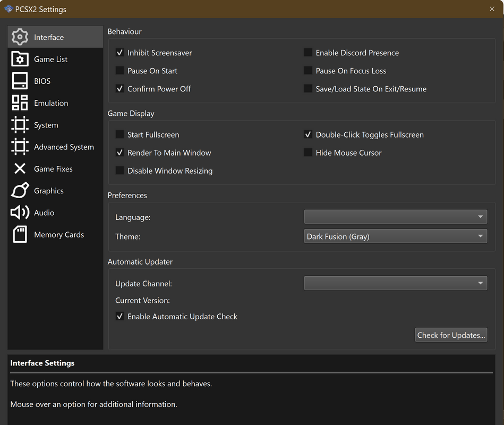Open the Memory Cards SD icon
The image size is (504, 425).
tap(20, 234)
